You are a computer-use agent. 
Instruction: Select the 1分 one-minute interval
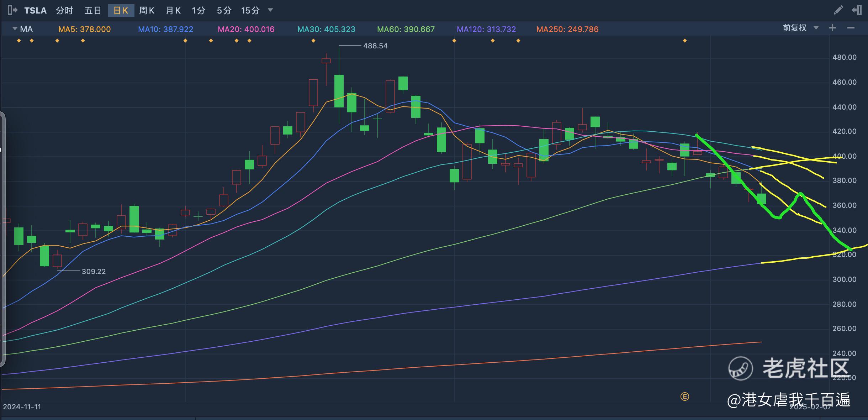[x=199, y=11]
